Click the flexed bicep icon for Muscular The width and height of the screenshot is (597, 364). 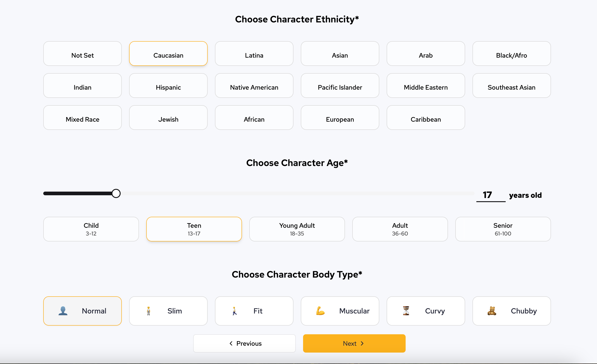click(320, 311)
